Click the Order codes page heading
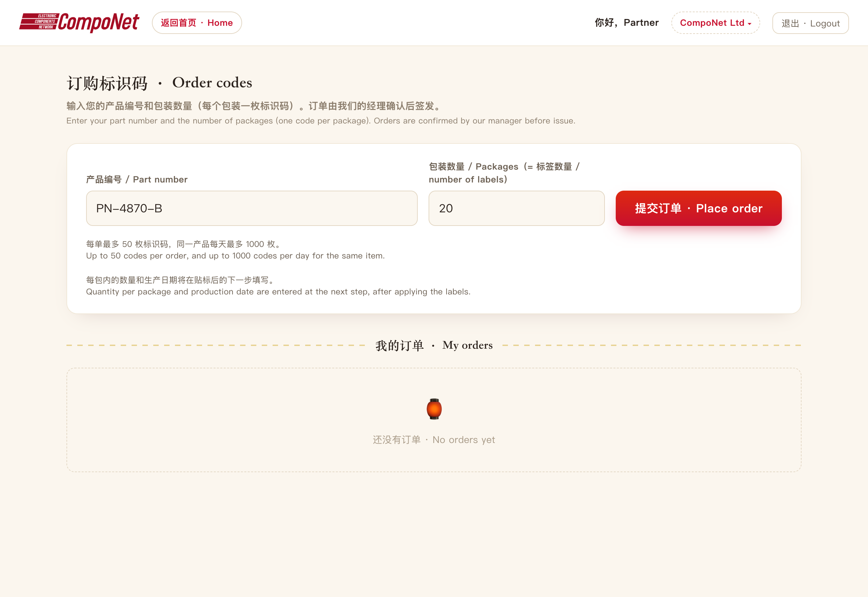 159,83
